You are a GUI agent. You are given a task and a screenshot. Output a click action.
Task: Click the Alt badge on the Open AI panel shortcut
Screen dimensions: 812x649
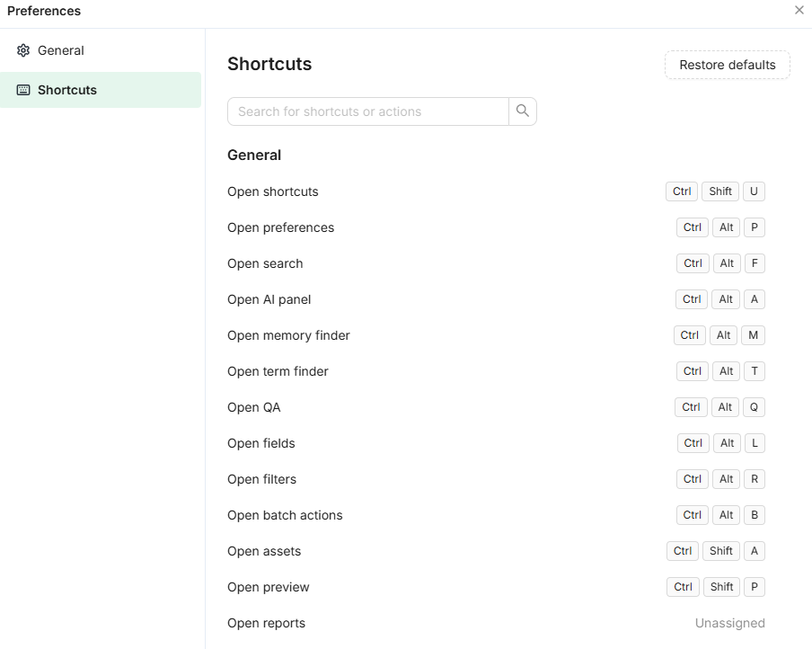click(x=725, y=298)
